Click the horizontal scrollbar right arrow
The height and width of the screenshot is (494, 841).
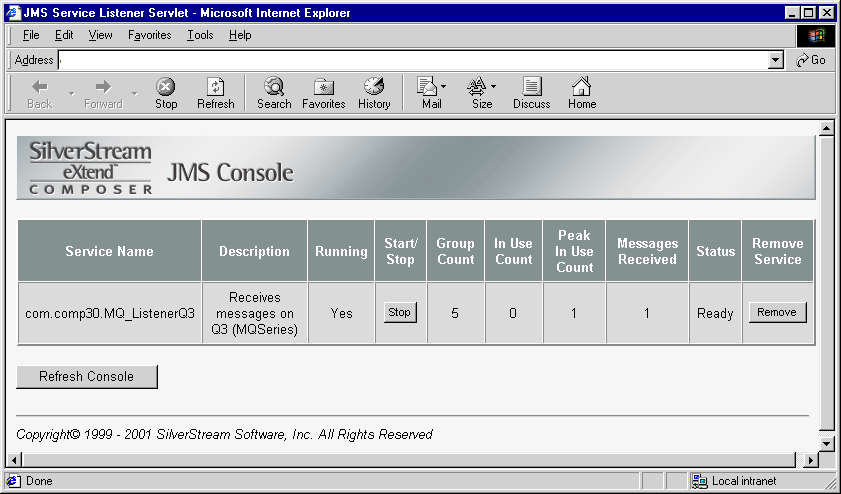[x=810, y=460]
